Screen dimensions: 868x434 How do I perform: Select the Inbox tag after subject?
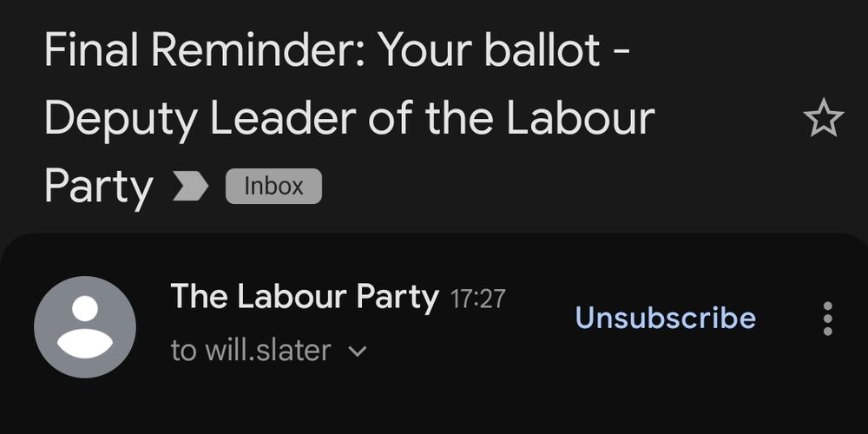click(x=273, y=186)
